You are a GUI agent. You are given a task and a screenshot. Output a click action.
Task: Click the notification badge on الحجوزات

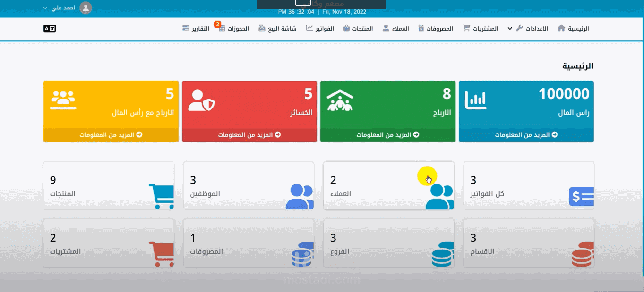(217, 24)
